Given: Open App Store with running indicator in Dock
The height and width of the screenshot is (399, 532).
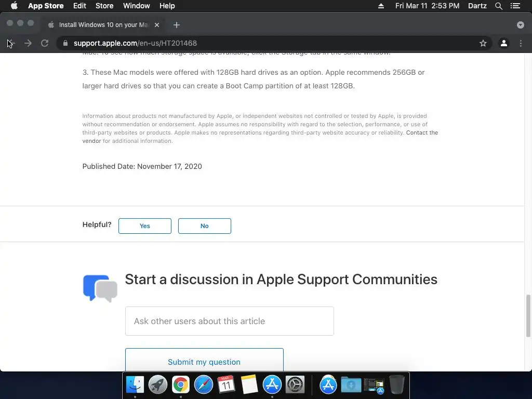Looking at the screenshot, I should click(272, 385).
